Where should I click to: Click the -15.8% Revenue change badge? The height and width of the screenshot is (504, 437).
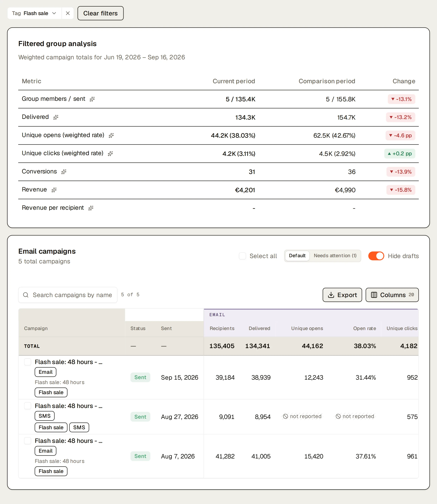pos(401,190)
